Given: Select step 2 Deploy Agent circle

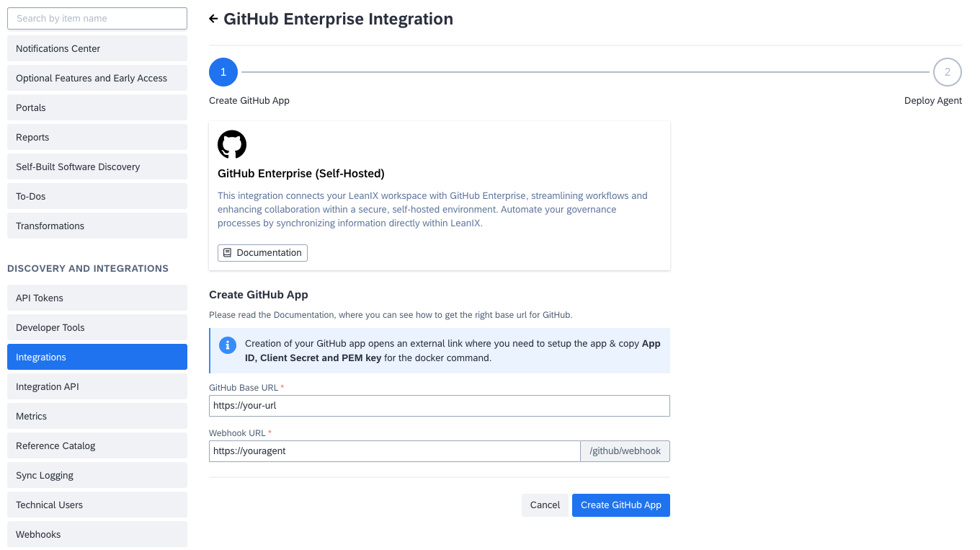Looking at the screenshot, I should 948,72.
